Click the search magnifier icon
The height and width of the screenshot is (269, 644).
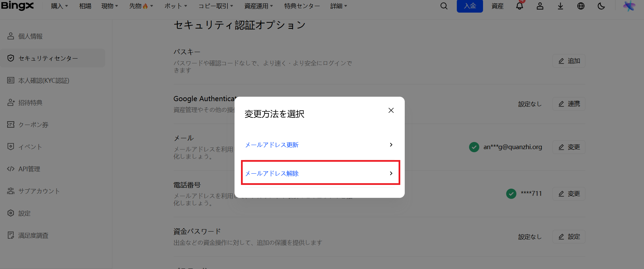coord(444,6)
